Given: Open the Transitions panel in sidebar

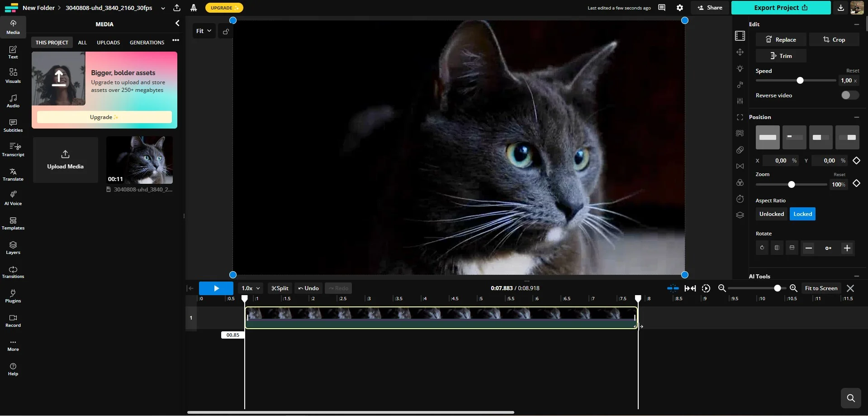Looking at the screenshot, I should coord(13,272).
